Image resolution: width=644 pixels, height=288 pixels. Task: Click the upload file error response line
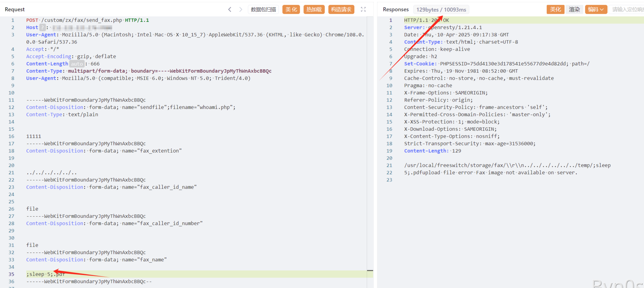[491, 173]
